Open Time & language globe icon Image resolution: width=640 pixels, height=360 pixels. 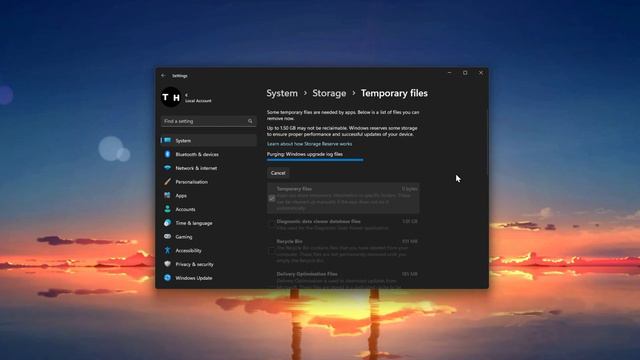pos(167,223)
